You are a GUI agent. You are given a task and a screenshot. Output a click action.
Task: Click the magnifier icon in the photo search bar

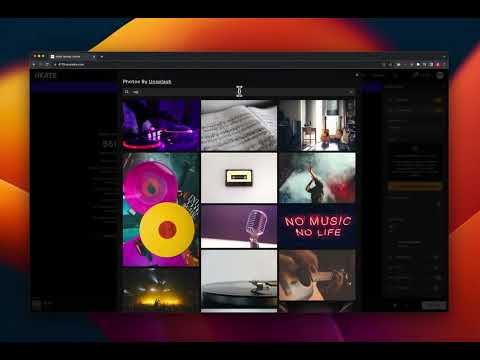click(x=127, y=92)
